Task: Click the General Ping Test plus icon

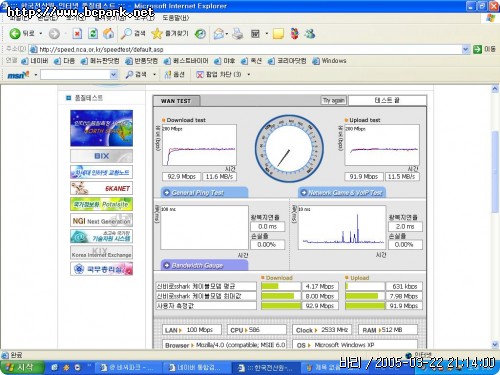Action: [166, 193]
